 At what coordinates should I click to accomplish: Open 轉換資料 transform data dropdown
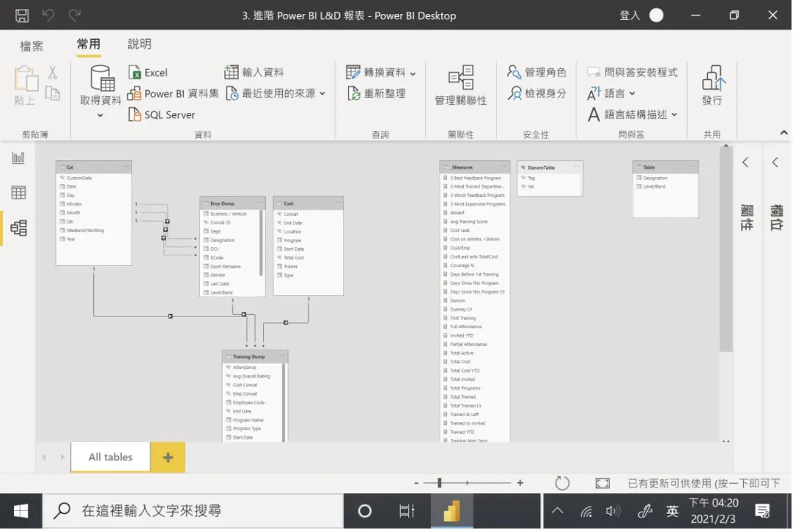coord(413,73)
